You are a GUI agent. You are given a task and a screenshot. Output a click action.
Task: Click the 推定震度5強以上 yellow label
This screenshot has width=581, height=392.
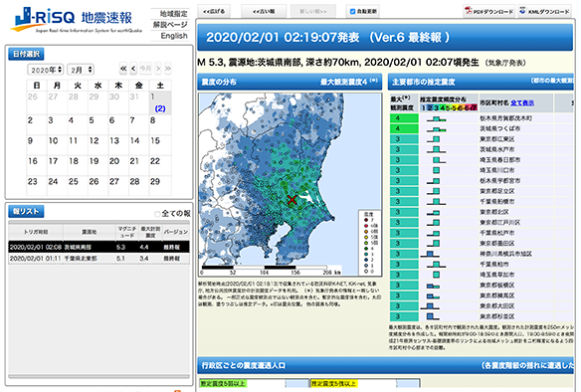[x=334, y=383]
